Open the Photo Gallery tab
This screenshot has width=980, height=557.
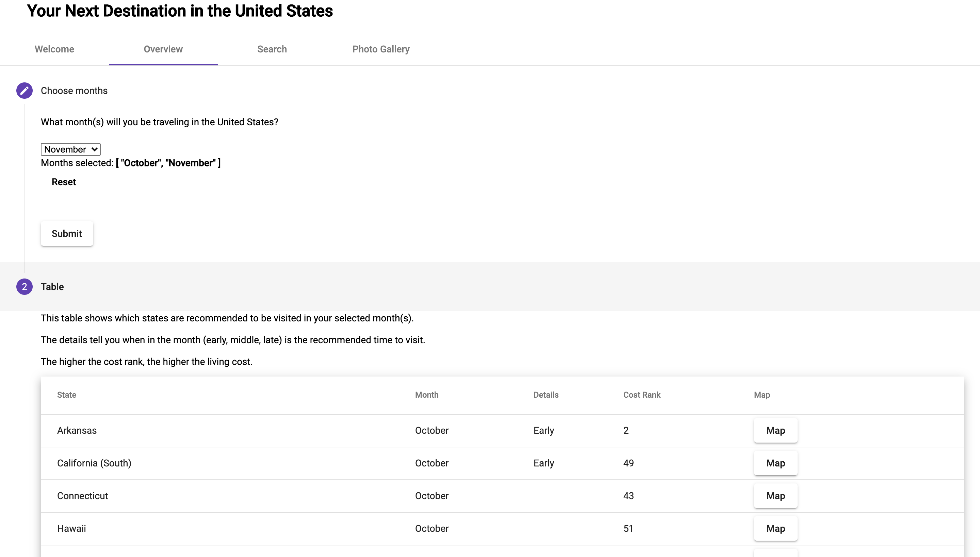(381, 49)
